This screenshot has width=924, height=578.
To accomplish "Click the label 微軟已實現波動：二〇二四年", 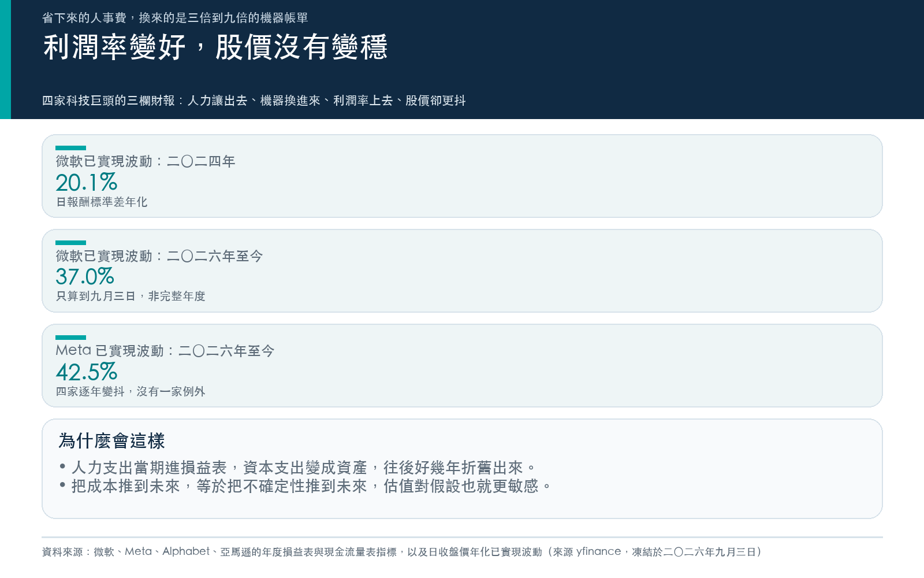I will 146,161.
